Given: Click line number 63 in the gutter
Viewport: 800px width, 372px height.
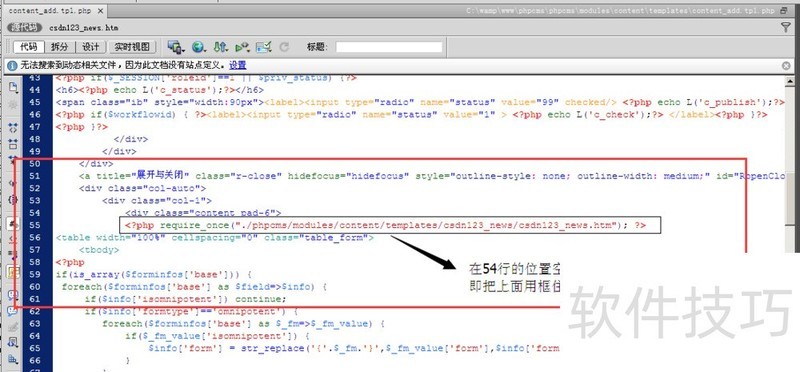Looking at the screenshot, I should click(35, 324).
